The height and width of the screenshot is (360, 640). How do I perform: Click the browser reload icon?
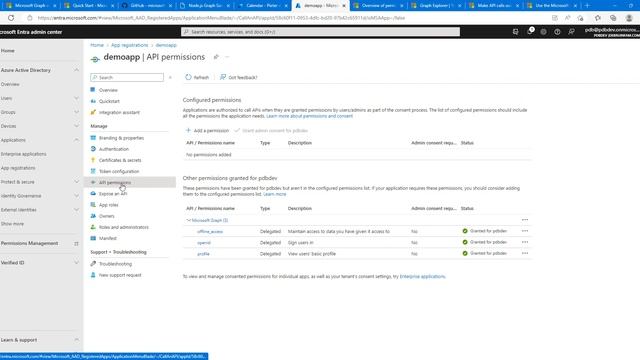11,18
